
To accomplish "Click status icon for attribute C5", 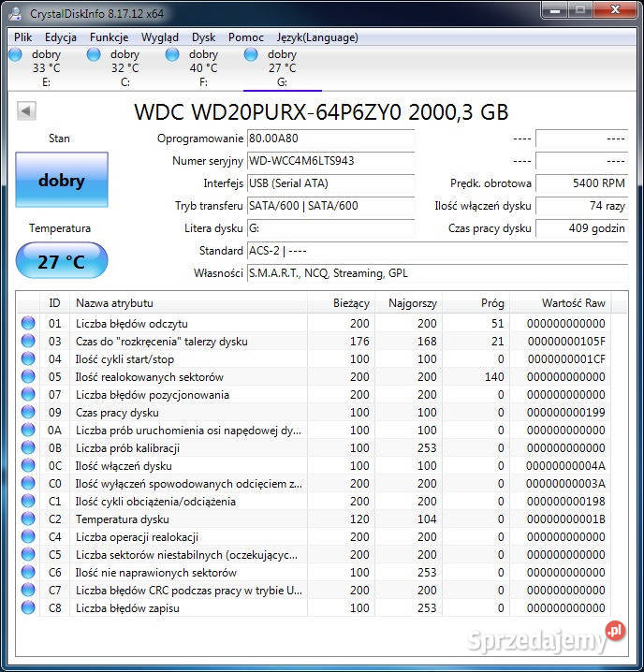I will (x=28, y=554).
